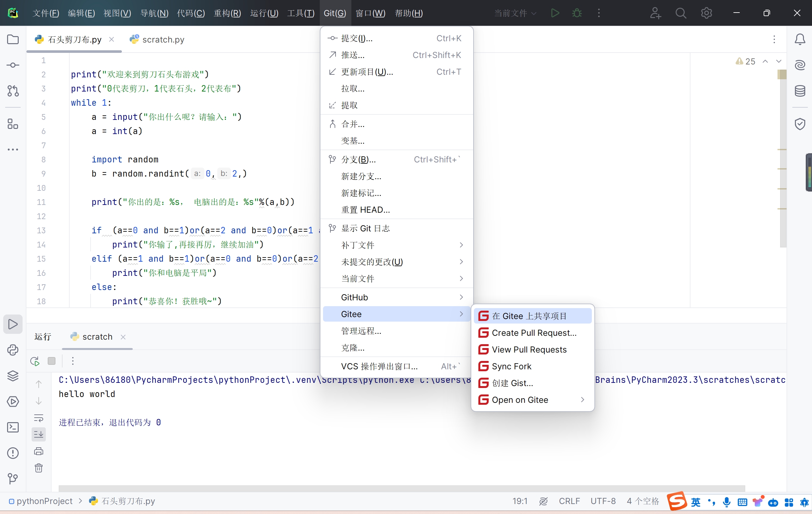Open the Notifications bell
This screenshot has height=514, width=812.
tap(800, 39)
